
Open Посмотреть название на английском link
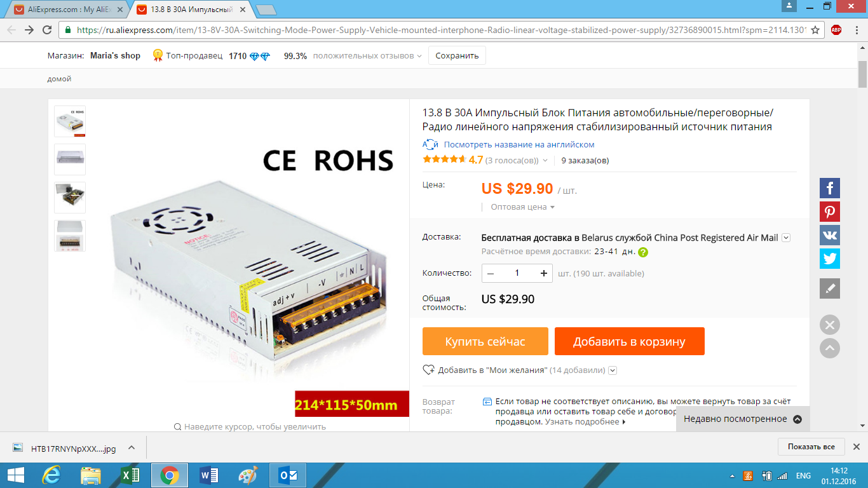tap(519, 145)
